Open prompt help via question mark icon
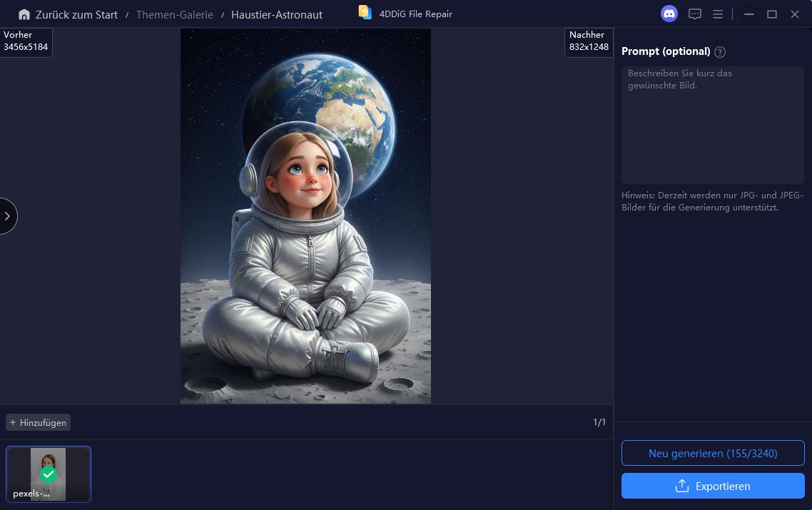Image resolution: width=812 pixels, height=510 pixels. pos(720,51)
